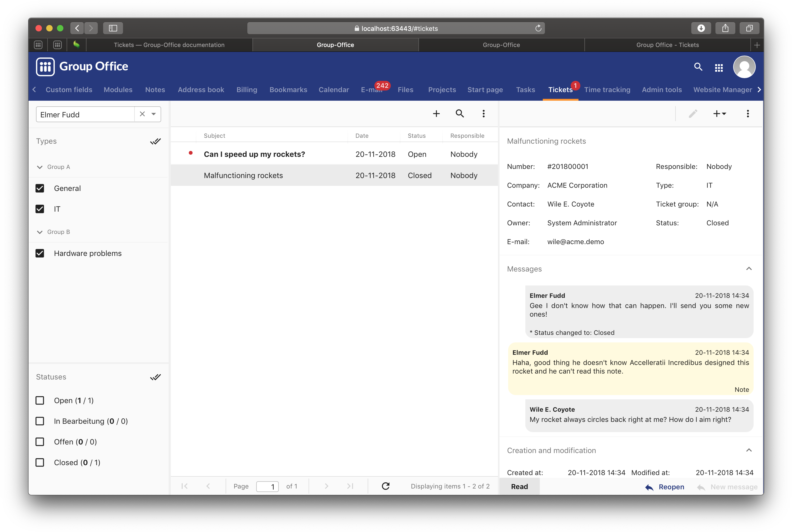The image size is (792, 532).
Task: Toggle the browser sidebar
Action: pyautogui.click(x=113, y=28)
